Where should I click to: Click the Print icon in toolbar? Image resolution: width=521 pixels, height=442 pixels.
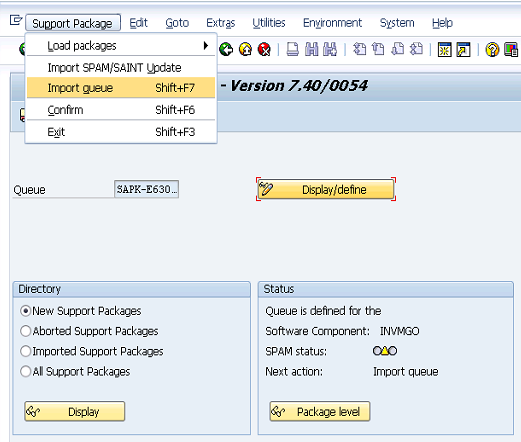(293, 49)
